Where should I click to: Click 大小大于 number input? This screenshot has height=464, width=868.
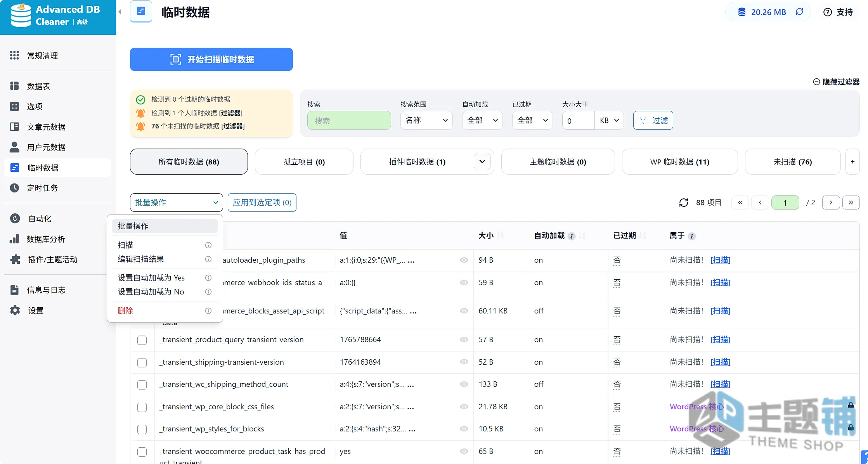pos(578,120)
